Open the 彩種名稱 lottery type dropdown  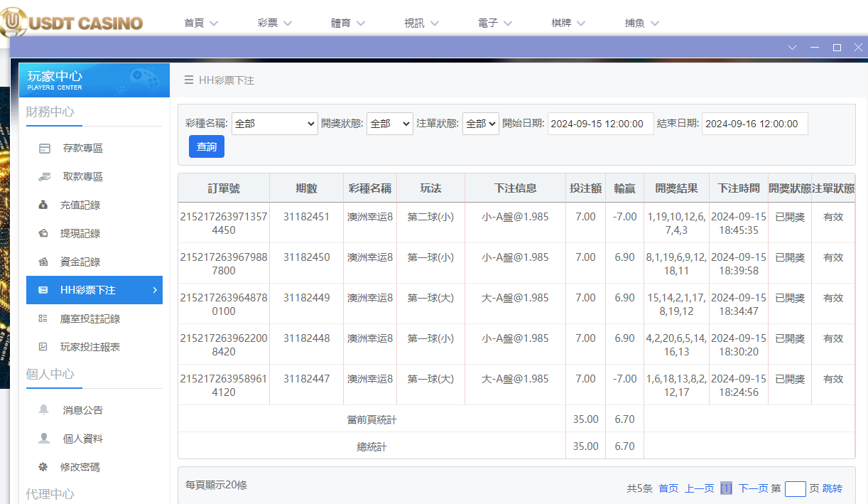click(x=275, y=123)
